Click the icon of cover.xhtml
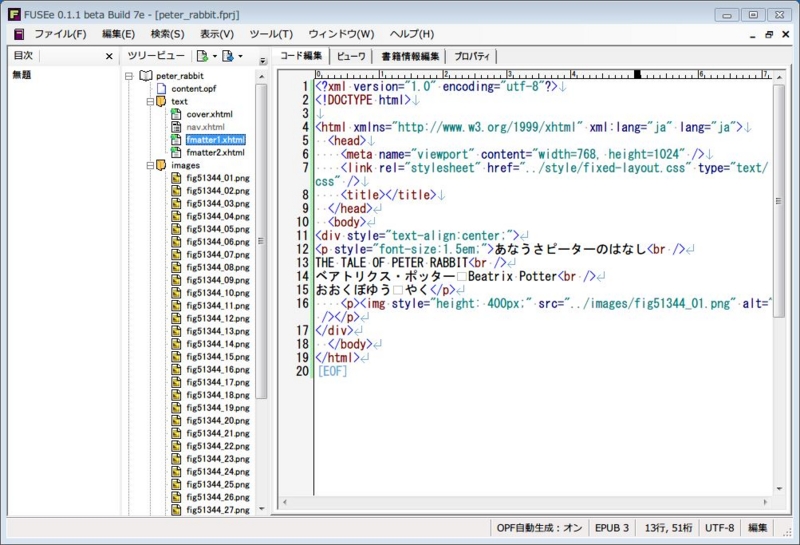Image resolution: width=800 pixels, height=545 pixels. point(176,114)
